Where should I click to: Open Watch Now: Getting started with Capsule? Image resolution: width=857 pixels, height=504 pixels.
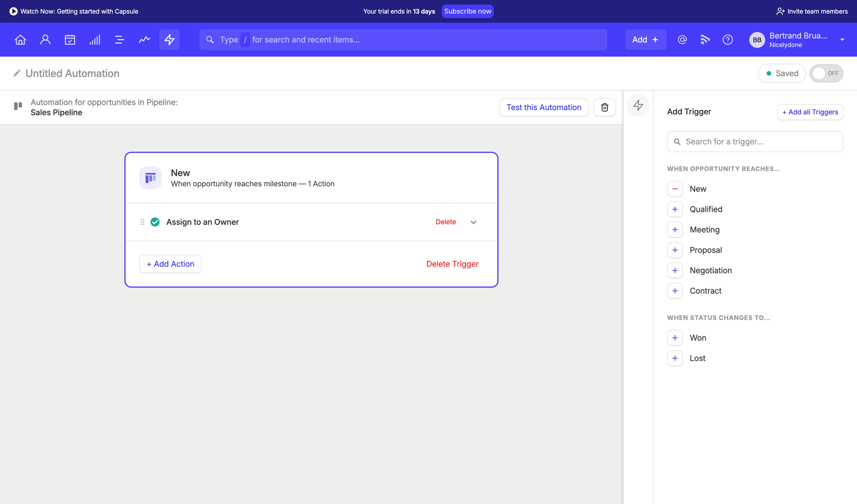pyautogui.click(x=74, y=11)
